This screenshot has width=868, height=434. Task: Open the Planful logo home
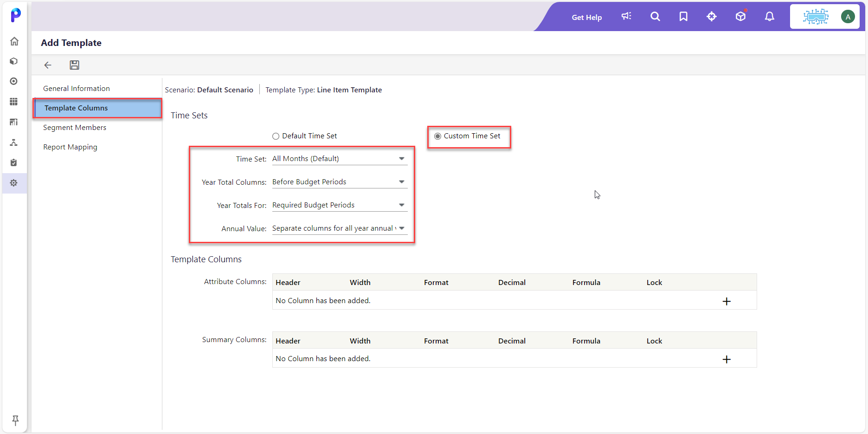[x=15, y=15]
